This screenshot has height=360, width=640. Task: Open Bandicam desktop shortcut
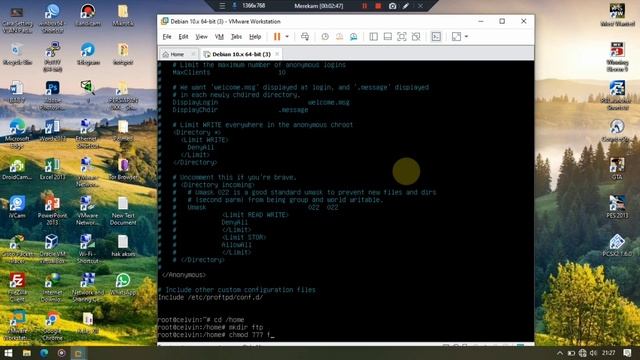(x=88, y=16)
